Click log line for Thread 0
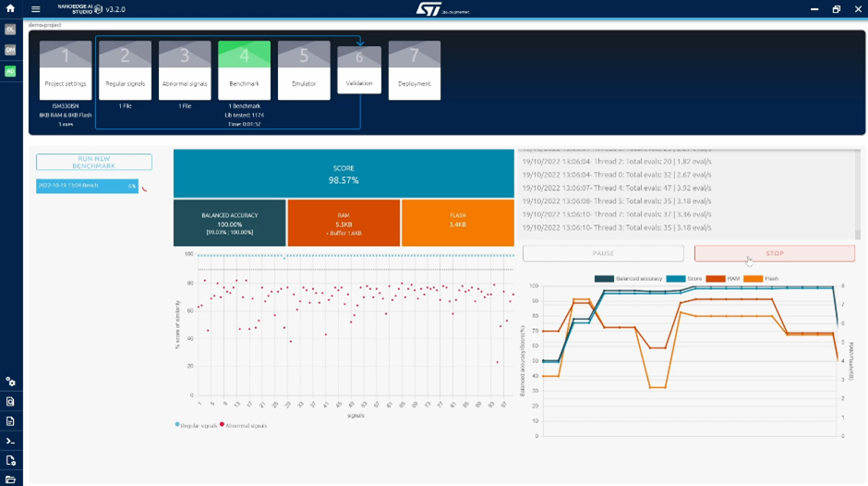The image size is (868, 486). pos(617,176)
